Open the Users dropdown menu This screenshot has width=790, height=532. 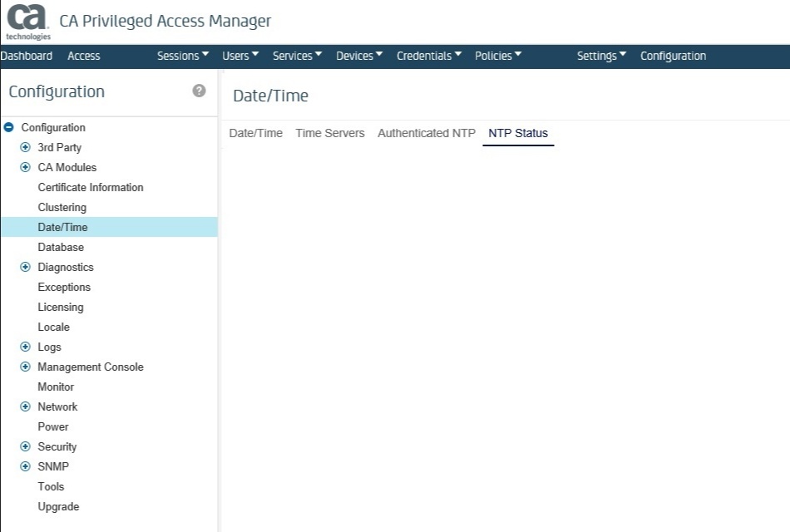pos(240,56)
